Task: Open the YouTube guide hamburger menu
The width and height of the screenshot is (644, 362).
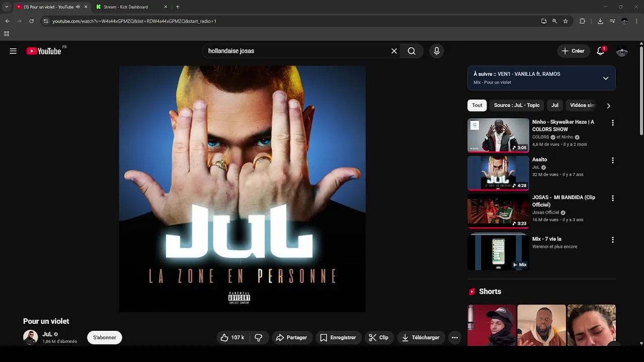Action: [13, 51]
